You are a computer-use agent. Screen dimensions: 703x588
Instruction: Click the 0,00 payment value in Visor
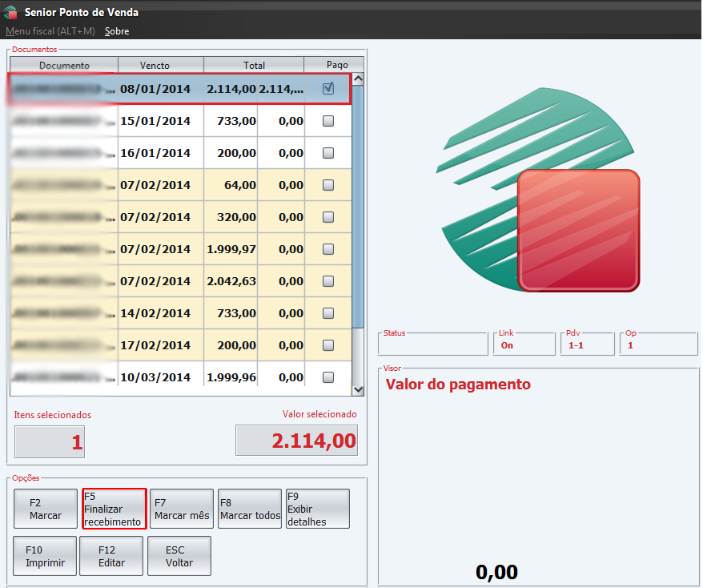coord(496,572)
